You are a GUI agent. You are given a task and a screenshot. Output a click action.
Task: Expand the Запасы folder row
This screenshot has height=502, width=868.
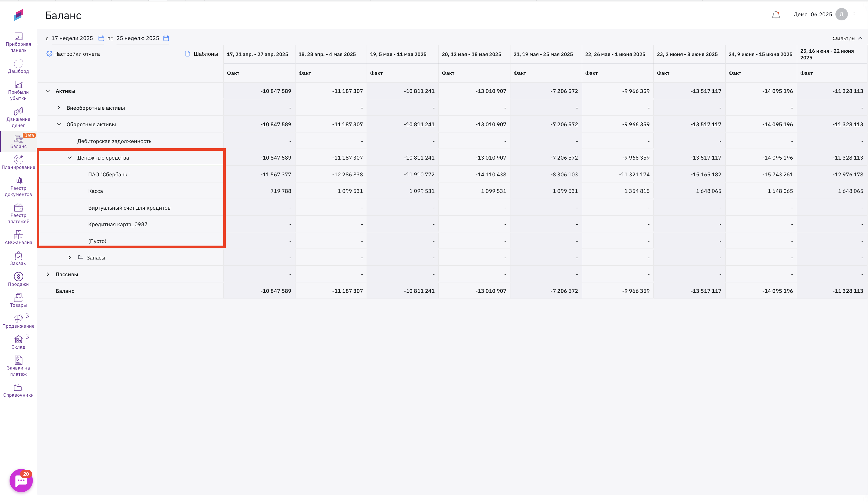69,257
